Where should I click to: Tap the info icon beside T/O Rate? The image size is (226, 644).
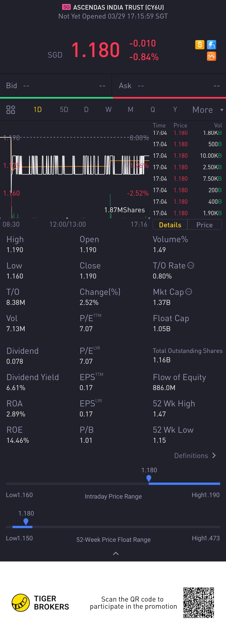(x=191, y=266)
